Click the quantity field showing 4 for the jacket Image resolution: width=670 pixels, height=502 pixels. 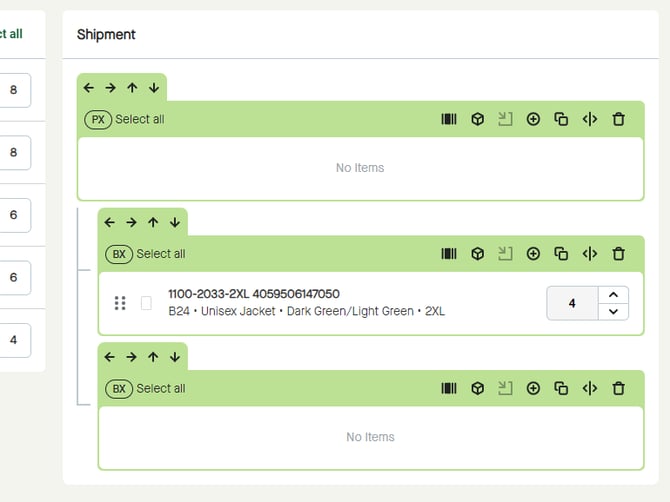tap(572, 303)
